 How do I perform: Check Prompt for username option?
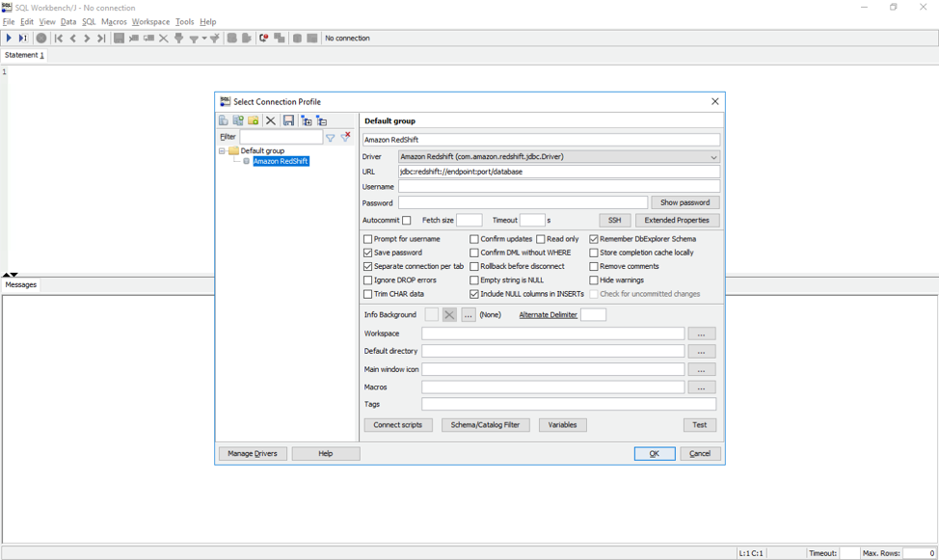pyautogui.click(x=367, y=239)
